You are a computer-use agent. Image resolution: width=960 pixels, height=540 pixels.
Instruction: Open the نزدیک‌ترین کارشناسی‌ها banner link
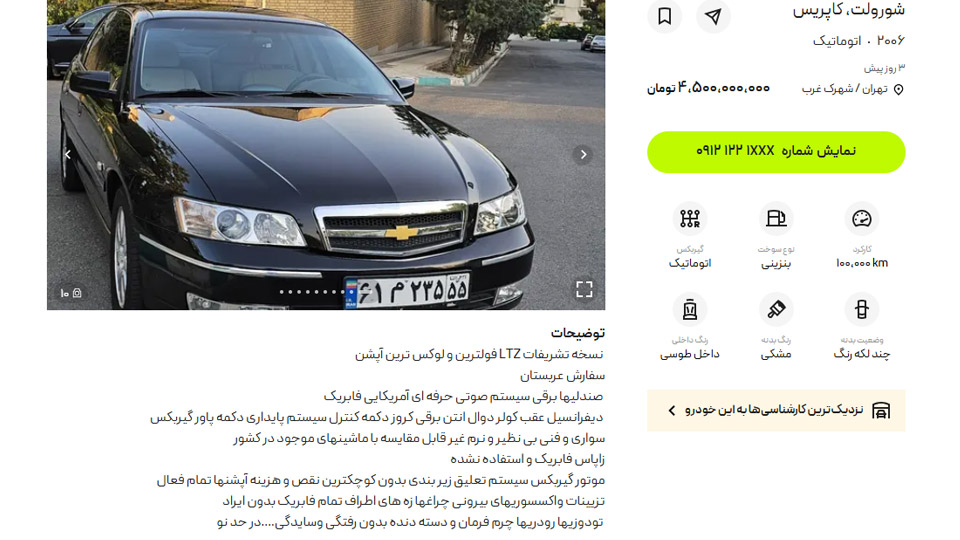776,410
